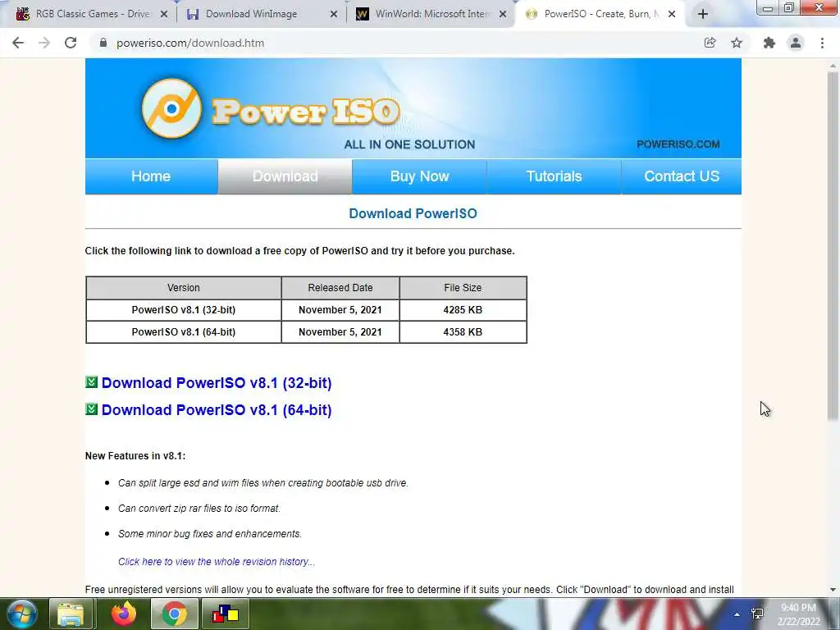Click the Download PowerISO page heading

point(413,213)
